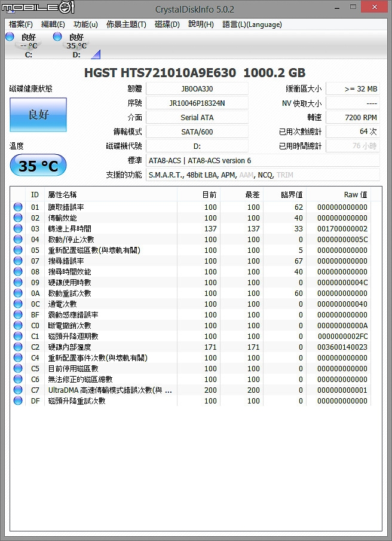Click raw value 0000000002FC

coord(342,336)
